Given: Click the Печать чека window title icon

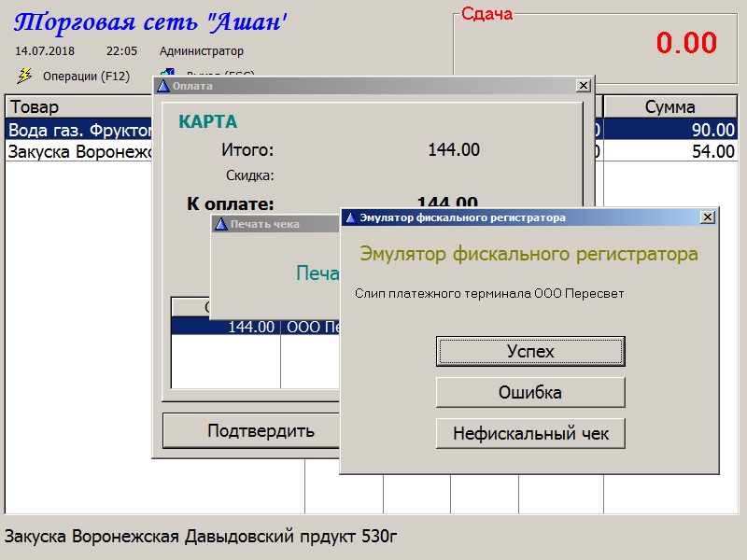Looking at the screenshot, I should (x=220, y=224).
